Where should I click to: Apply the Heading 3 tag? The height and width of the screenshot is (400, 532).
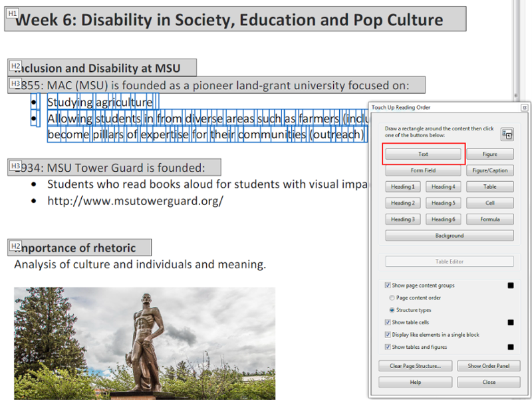(x=403, y=219)
